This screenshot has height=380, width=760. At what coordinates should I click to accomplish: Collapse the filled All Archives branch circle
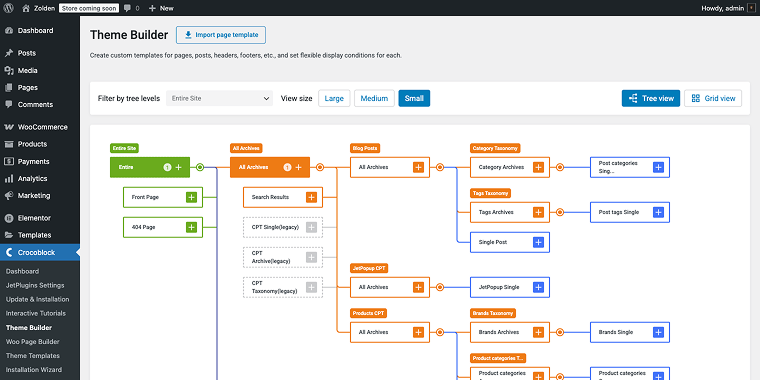[320, 167]
